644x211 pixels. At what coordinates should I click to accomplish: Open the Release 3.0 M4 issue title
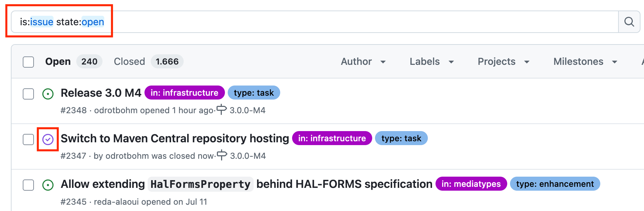(x=101, y=93)
